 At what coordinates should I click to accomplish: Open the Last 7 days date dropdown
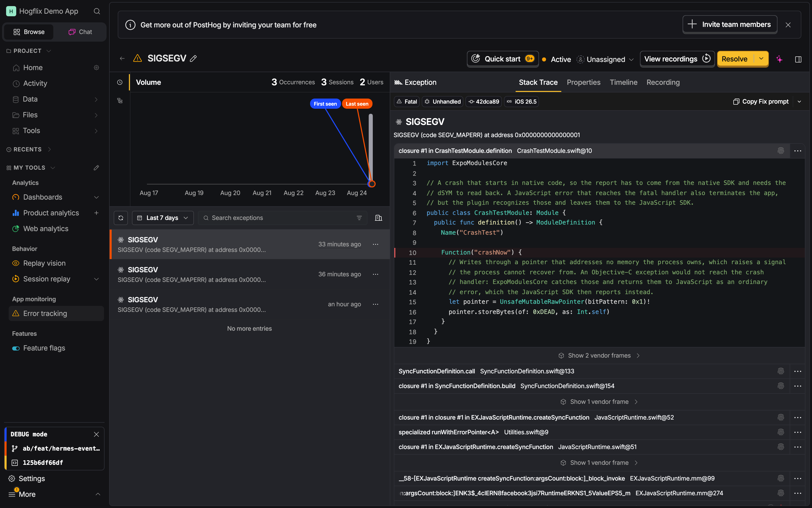[x=163, y=218]
